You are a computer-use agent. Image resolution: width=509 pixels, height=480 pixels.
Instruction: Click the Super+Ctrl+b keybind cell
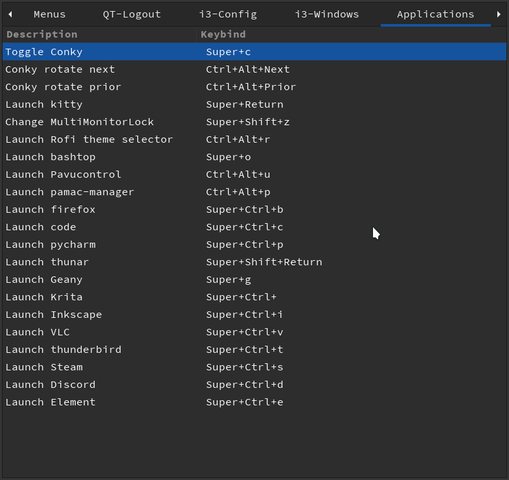point(245,209)
